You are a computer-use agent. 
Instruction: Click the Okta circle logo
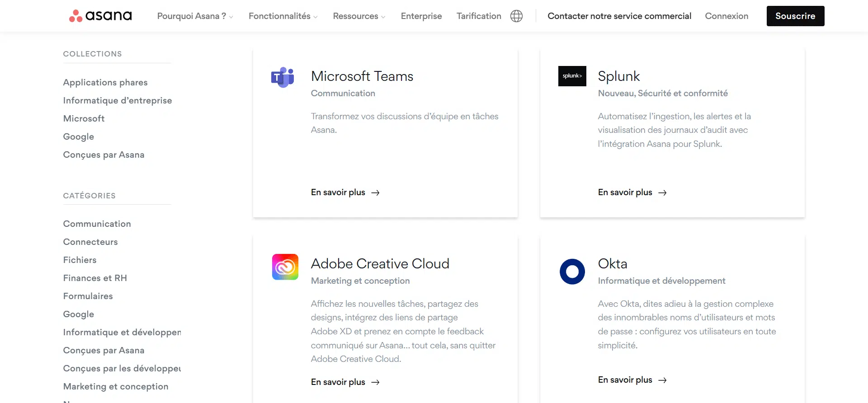(x=572, y=272)
